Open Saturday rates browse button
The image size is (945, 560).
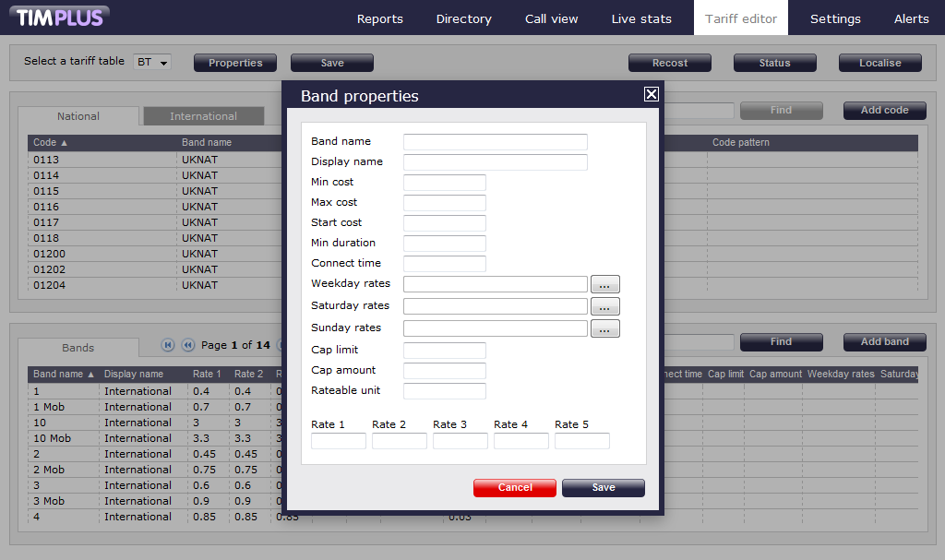coord(604,306)
